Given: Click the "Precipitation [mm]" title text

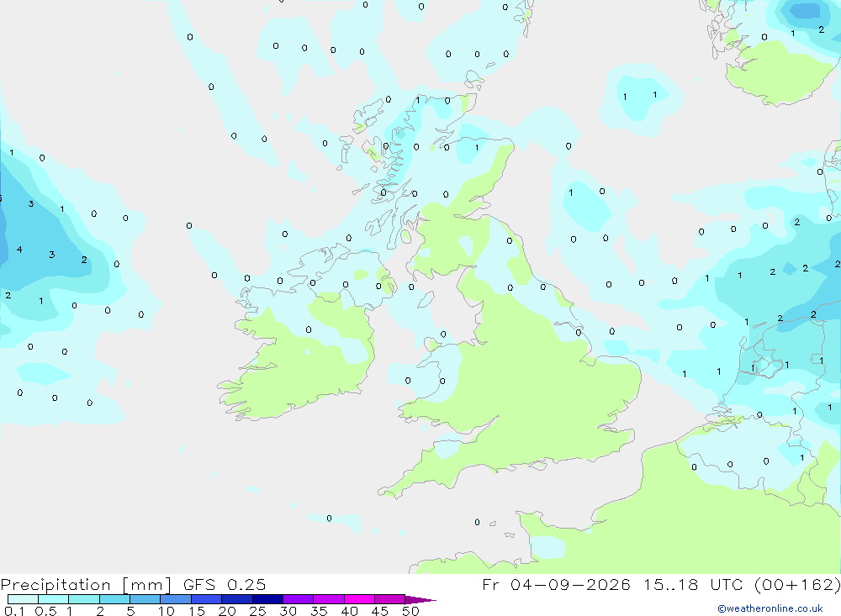Looking at the screenshot, I should (x=86, y=585).
